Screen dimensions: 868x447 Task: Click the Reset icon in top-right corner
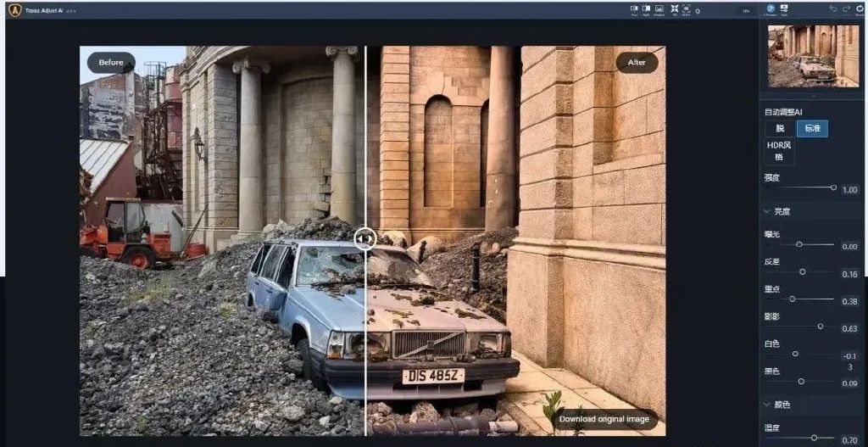(859, 9)
